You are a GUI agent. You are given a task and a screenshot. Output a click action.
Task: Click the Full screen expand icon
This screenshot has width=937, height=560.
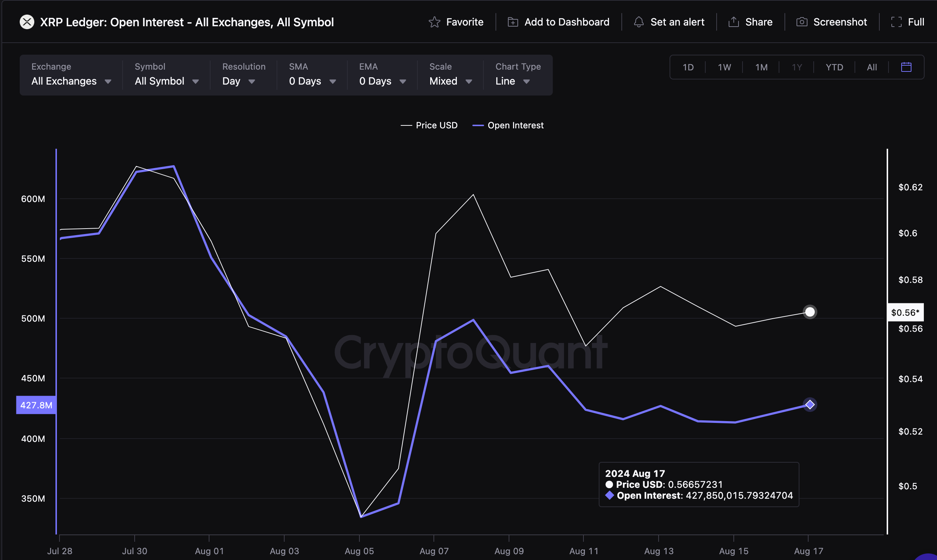[896, 22]
